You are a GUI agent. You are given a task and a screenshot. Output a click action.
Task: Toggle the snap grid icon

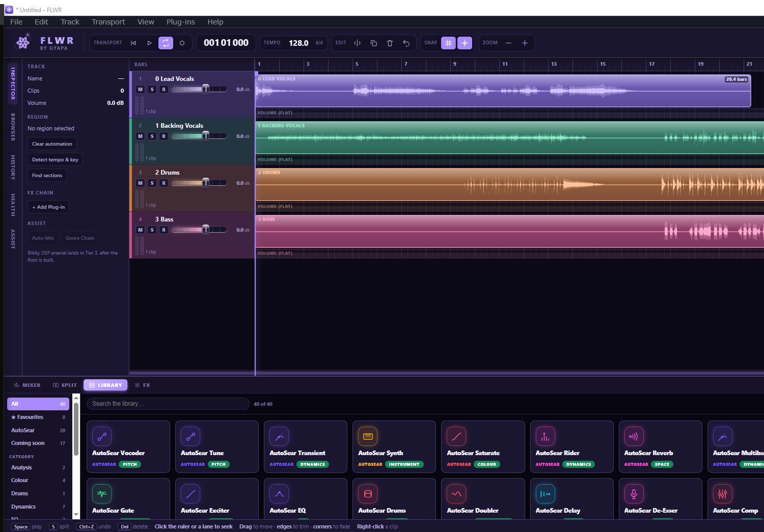(448, 43)
